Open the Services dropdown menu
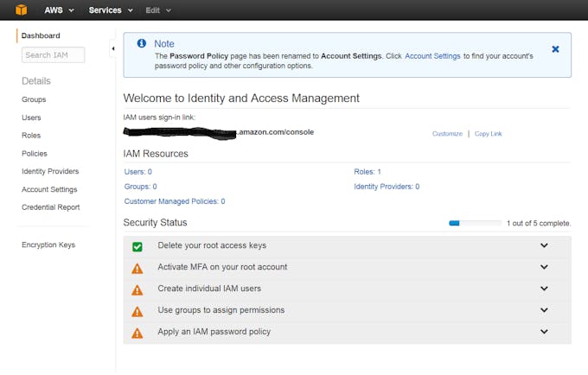Viewport: 588px width, 375px height. [111, 10]
